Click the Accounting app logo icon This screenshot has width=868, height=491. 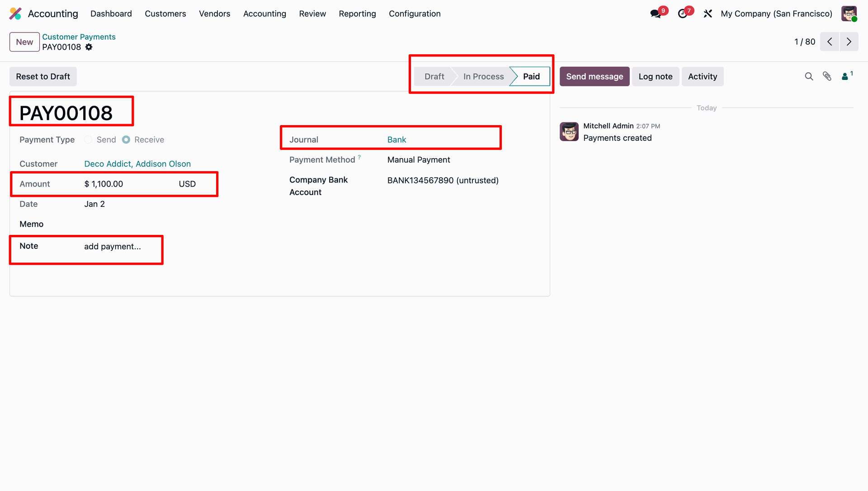tap(15, 14)
